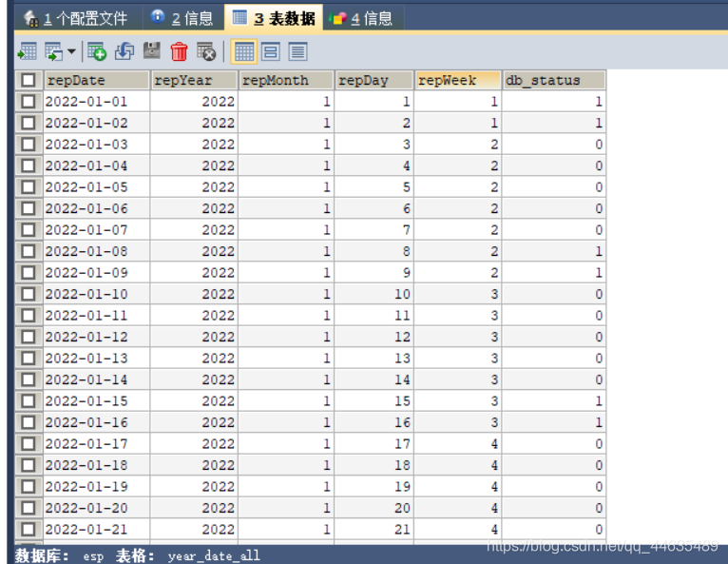Check the row checkbox for 2022-01-05
Screen dimensions: 728x564
[29, 186]
